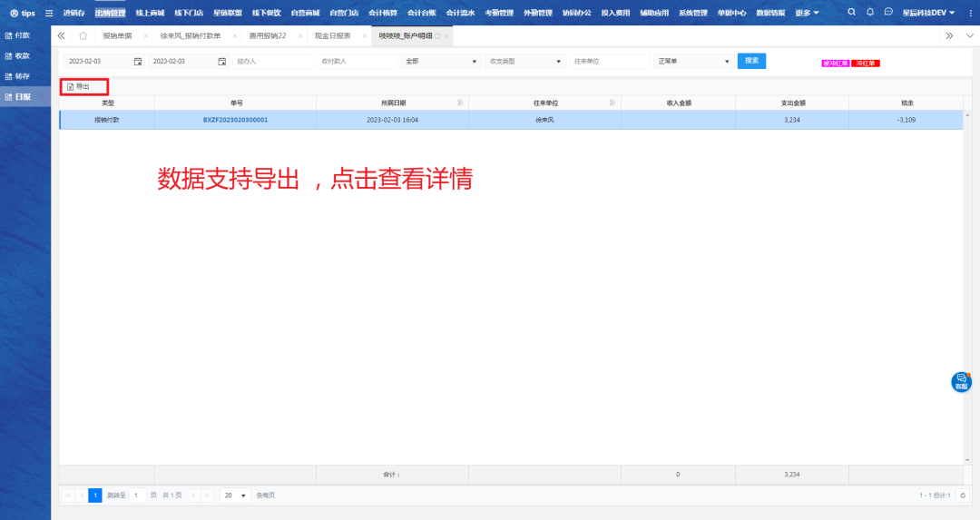Open the 20 per-page size dropdown
The width and height of the screenshot is (980, 520).
(x=236, y=495)
